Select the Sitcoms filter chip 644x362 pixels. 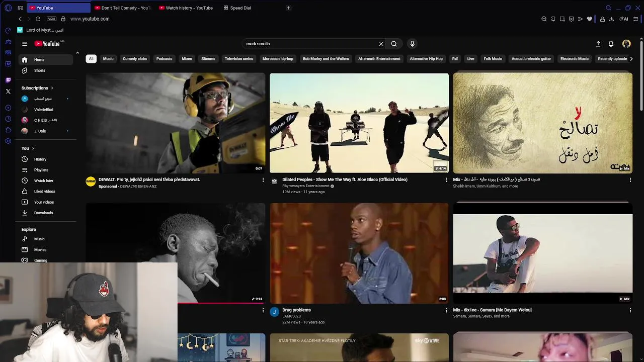point(208,59)
